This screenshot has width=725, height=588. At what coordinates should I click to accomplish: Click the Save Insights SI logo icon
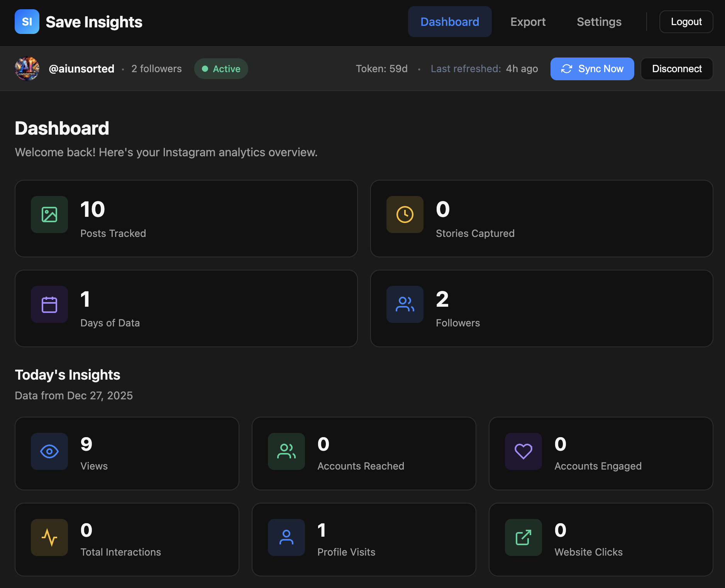[27, 22]
